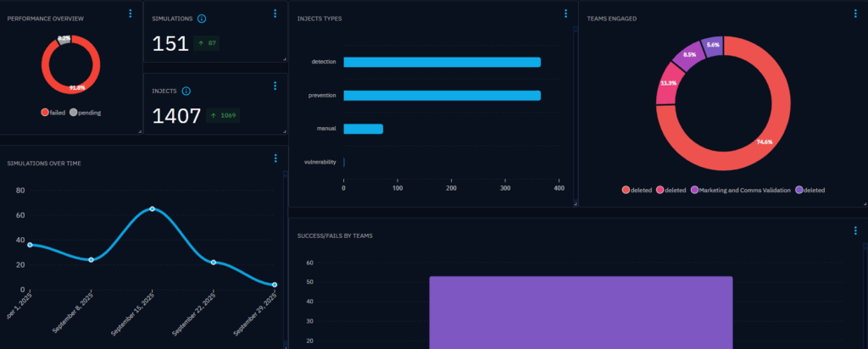Open the Simulations widget kebab menu

pyautogui.click(x=275, y=14)
